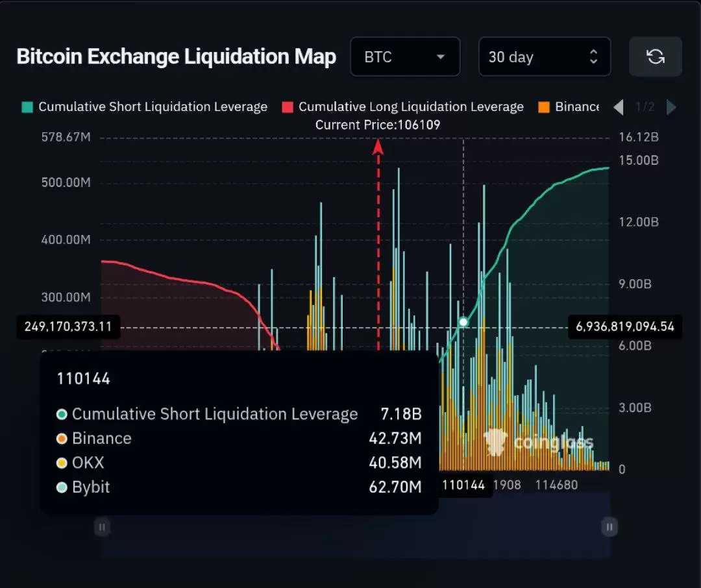Click the red current price arrow marker
Image resolution: width=701 pixels, height=588 pixels.
pyautogui.click(x=378, y=147)
